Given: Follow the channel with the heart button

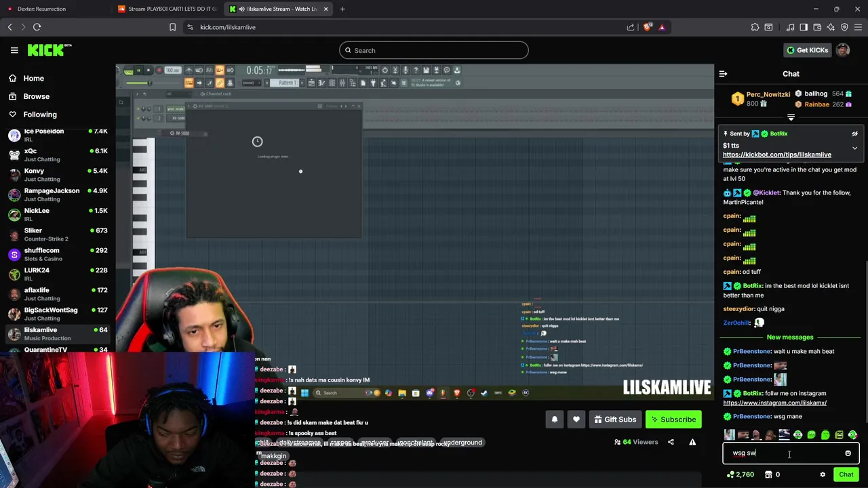Looking at the screenshot, I should (576, 420).
